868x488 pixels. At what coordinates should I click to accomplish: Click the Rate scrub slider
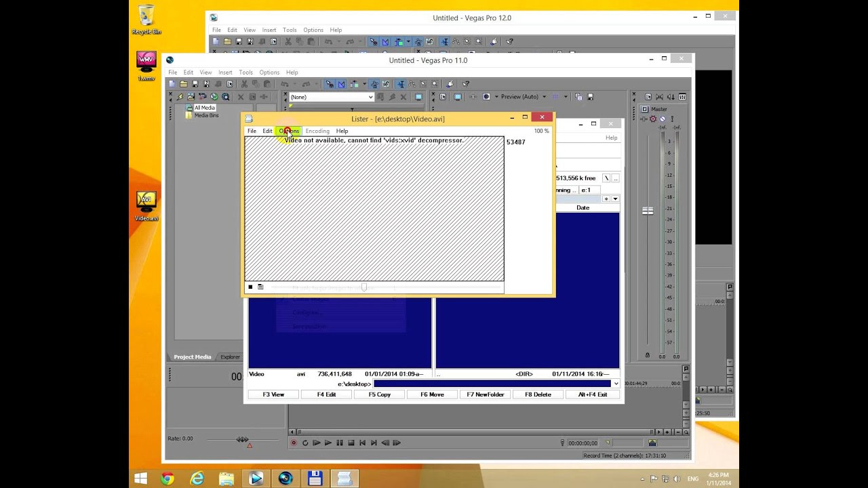tap(242, 440)
